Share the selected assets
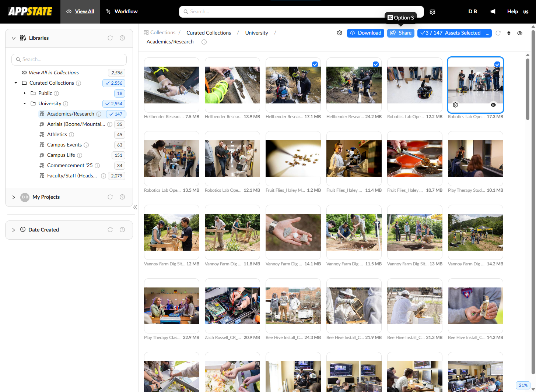536x392 pixels. click(x=401, y=33)
